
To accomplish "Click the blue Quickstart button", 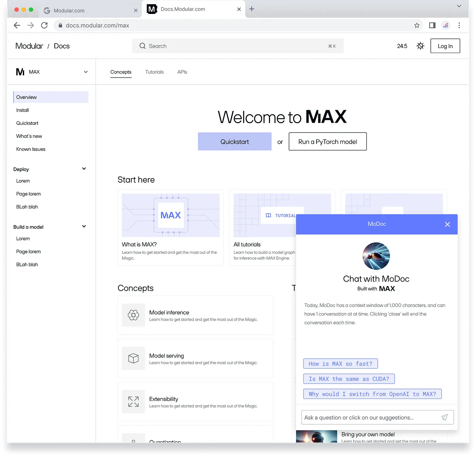I will click(x=235, y=141).
